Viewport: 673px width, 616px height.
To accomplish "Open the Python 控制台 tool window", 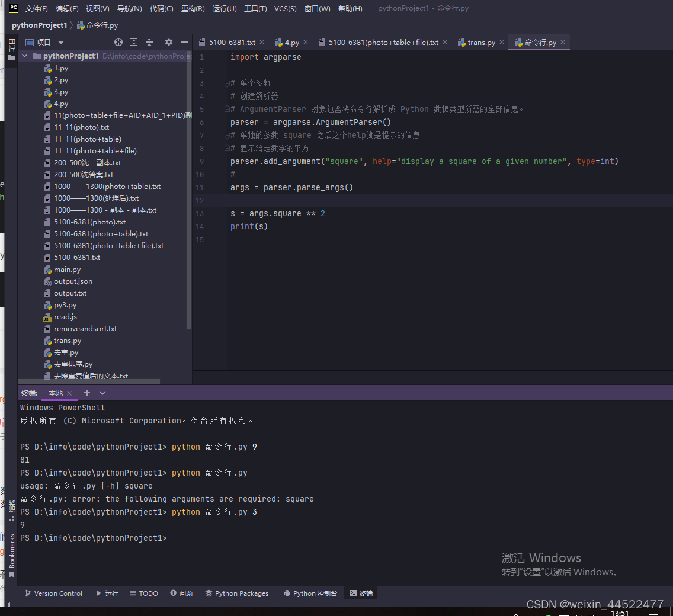I will tap(310, 593).
